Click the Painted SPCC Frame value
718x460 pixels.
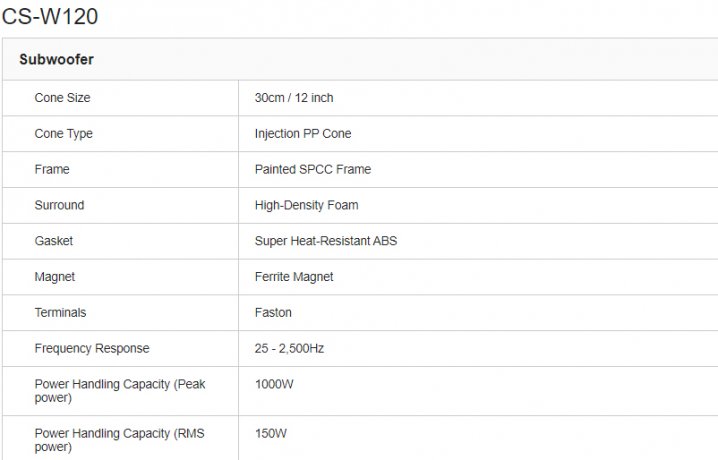[312, 170]
